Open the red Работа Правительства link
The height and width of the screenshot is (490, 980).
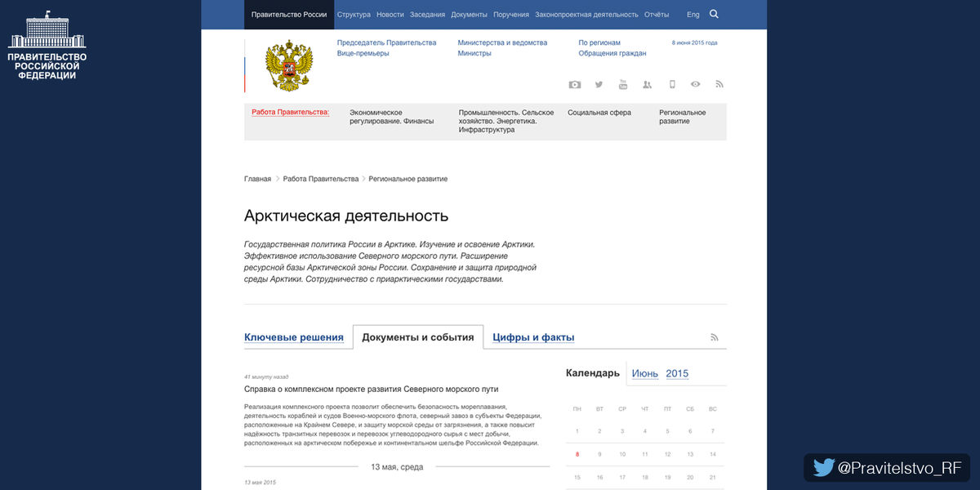tap(291, 112)
